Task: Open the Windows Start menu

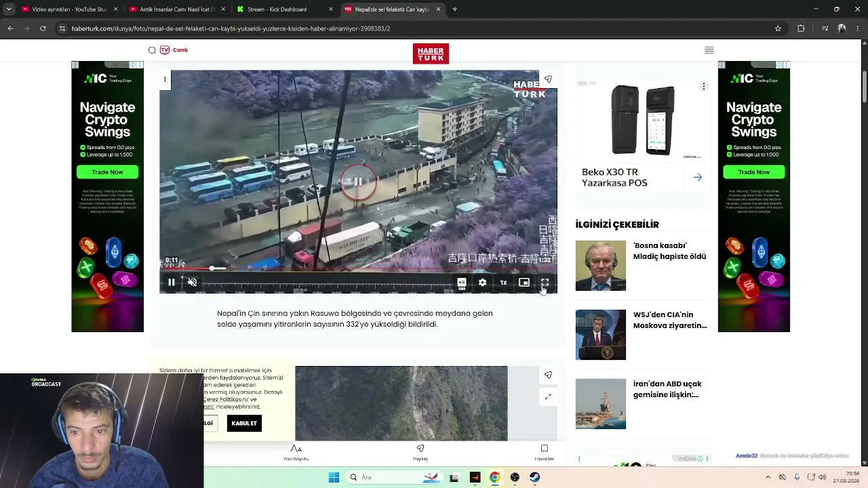Action: tap(334, 477)
